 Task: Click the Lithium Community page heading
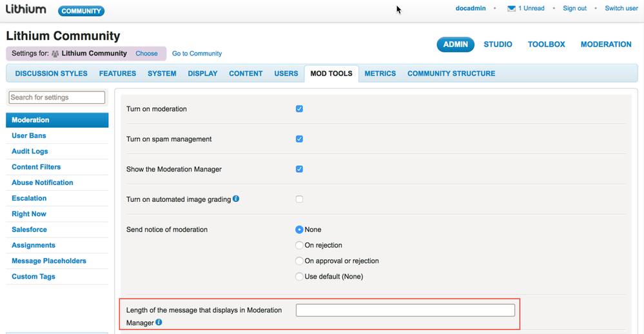[x=63, y=35]
